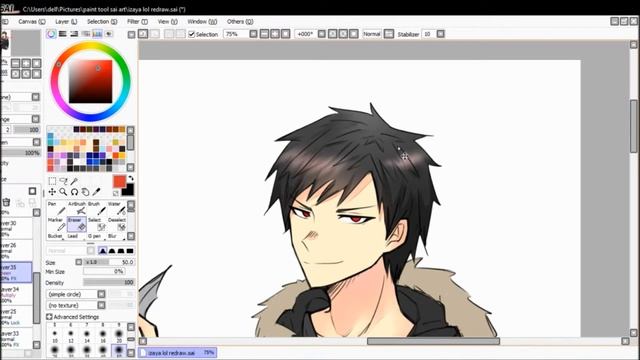This screenshot has height=360, width=640.
Task: Toggle color wheel panel display
Action: [51, 34]
